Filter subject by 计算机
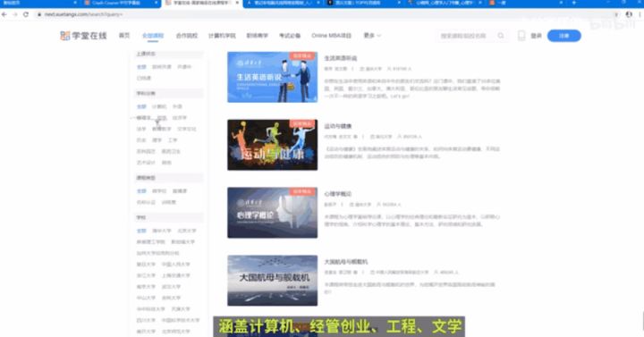 click(159, 106)
